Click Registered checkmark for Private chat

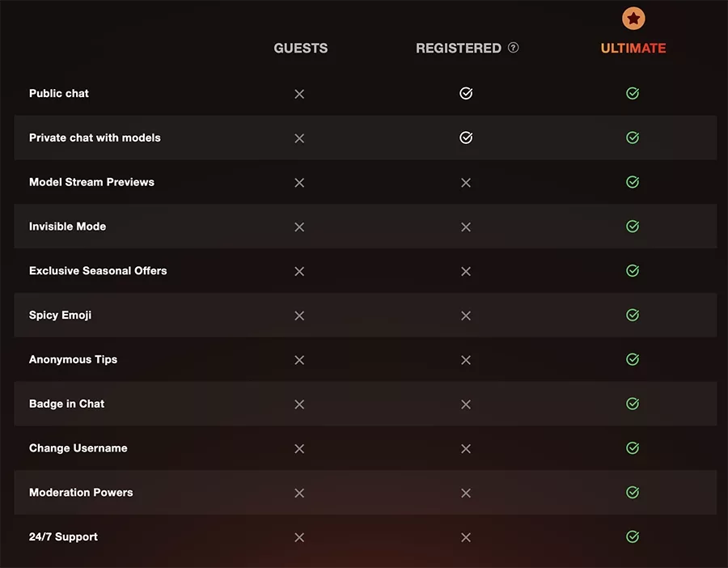click(466, 138)
